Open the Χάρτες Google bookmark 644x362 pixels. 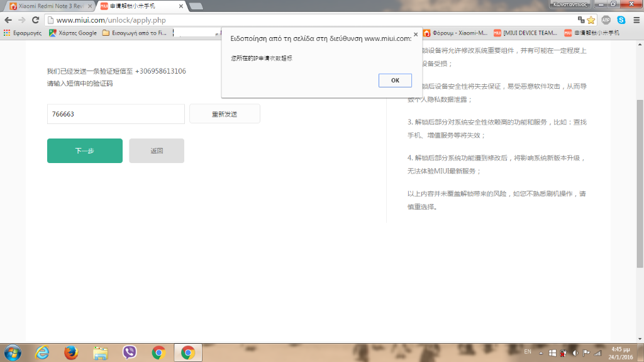point(73,33)
